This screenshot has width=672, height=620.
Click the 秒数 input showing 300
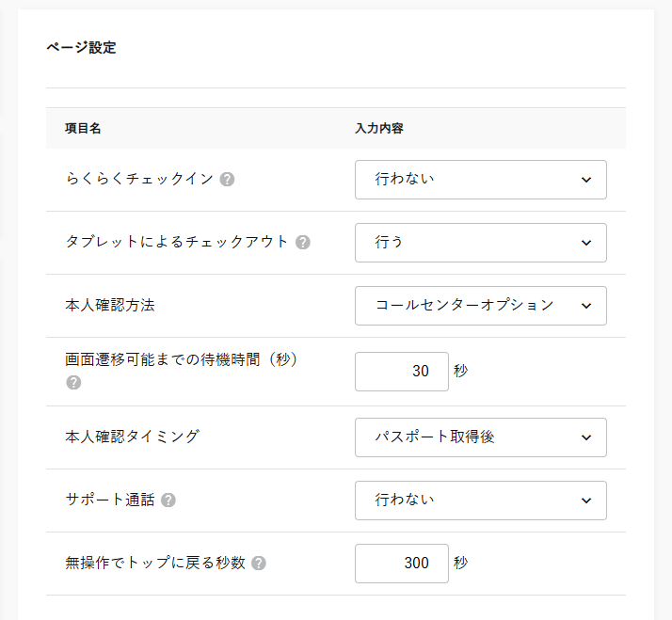point(402,564)
